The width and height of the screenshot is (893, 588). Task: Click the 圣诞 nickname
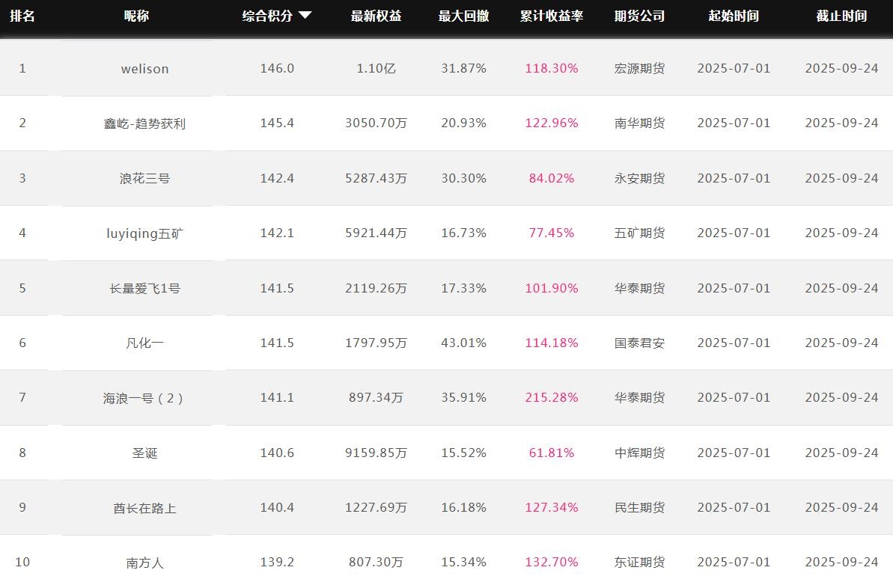point(144,453)
